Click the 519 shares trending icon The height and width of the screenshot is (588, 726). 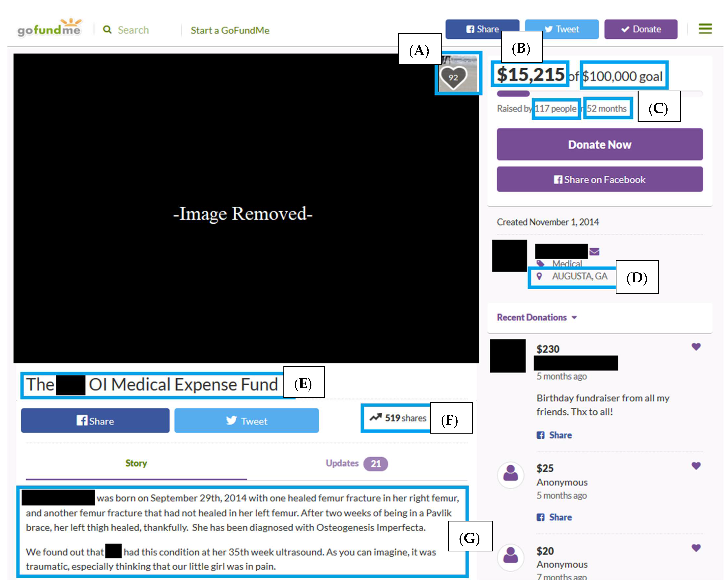(x=375, y=418)
